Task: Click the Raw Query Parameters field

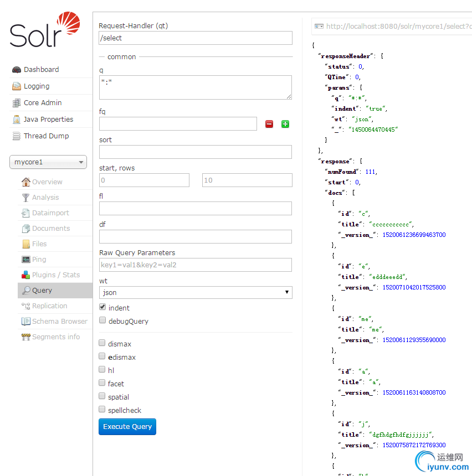Action: tap(196, 265)
